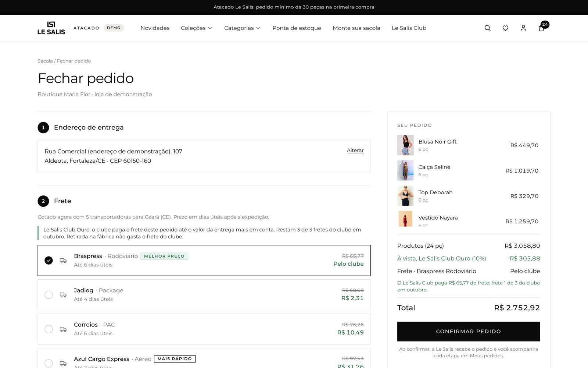Open Monte sua sacola menu item

click(356, 28)
